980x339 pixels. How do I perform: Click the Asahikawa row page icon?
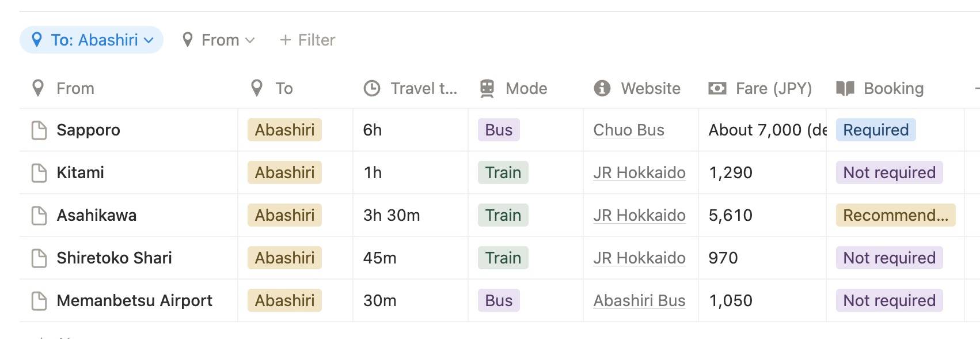coord(39,216)
